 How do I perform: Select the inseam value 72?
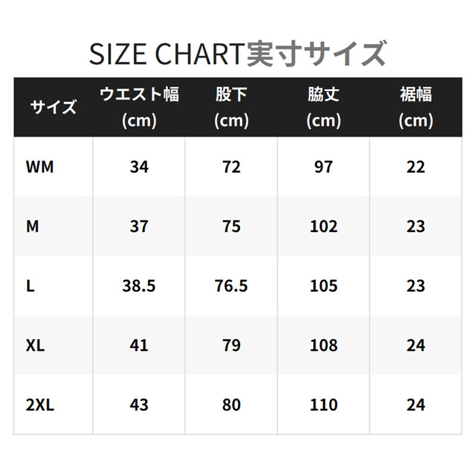coord(231,167)
